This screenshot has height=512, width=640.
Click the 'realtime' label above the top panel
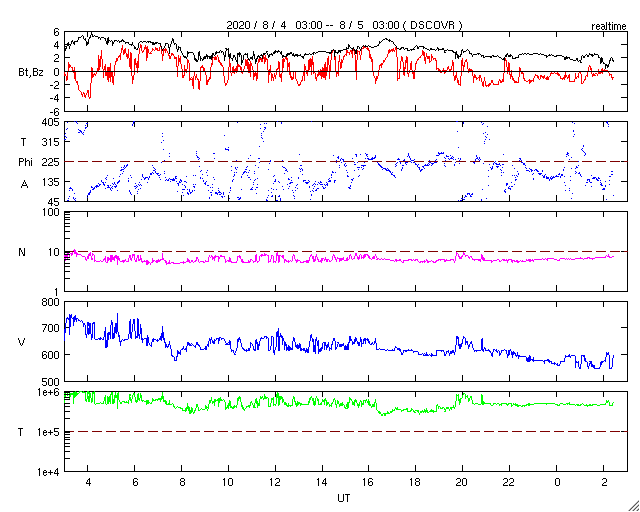(x=609, y=27)
